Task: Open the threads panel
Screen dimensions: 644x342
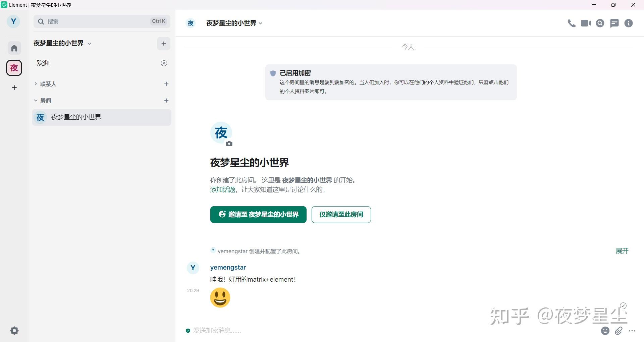Action: pos(614,23)
